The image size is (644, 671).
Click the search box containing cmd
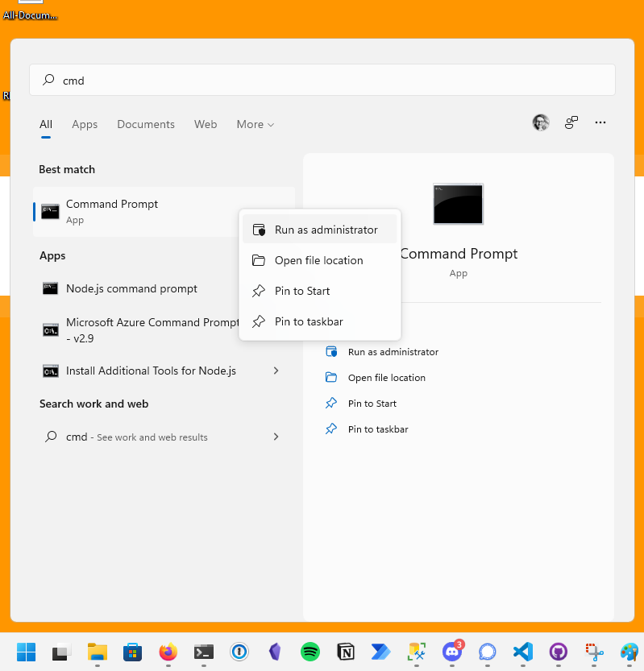(x=322, y=81)
